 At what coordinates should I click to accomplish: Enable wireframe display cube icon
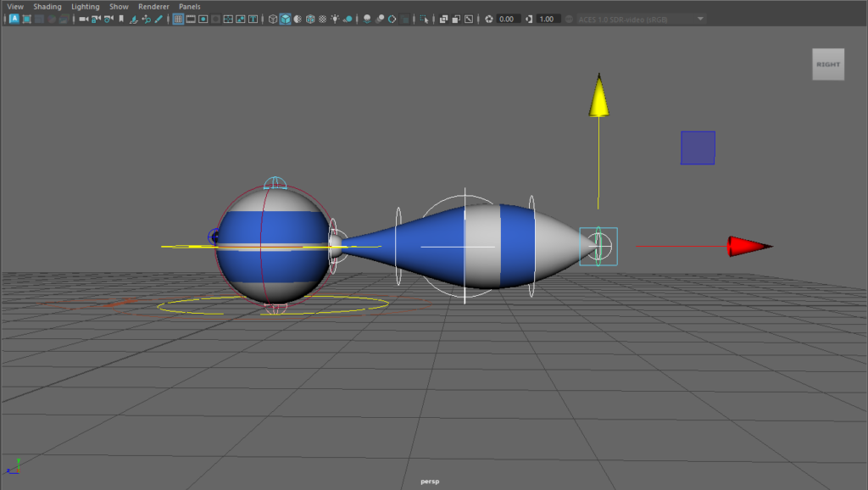click(x=273, y=19)
